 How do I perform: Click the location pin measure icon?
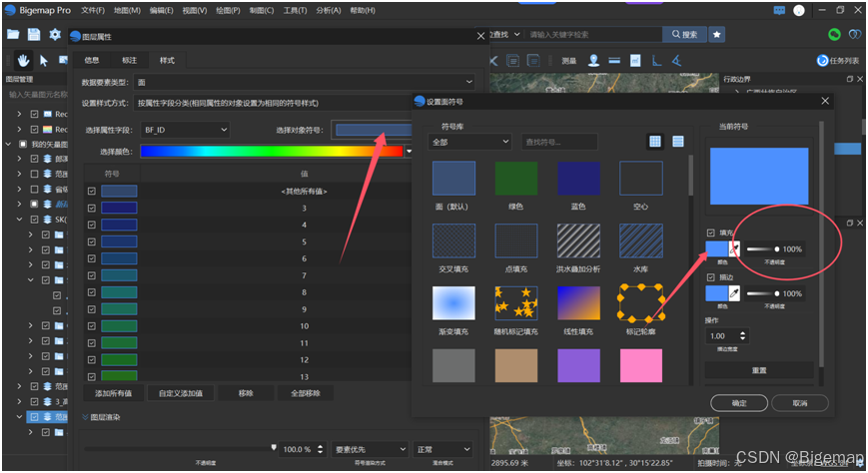click(x=594, y=60)
